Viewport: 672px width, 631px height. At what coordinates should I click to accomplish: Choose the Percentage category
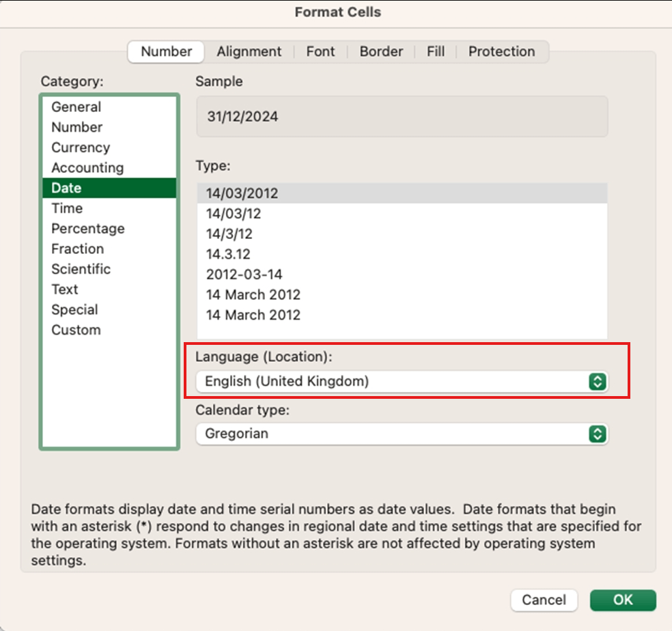pos(88,229)
